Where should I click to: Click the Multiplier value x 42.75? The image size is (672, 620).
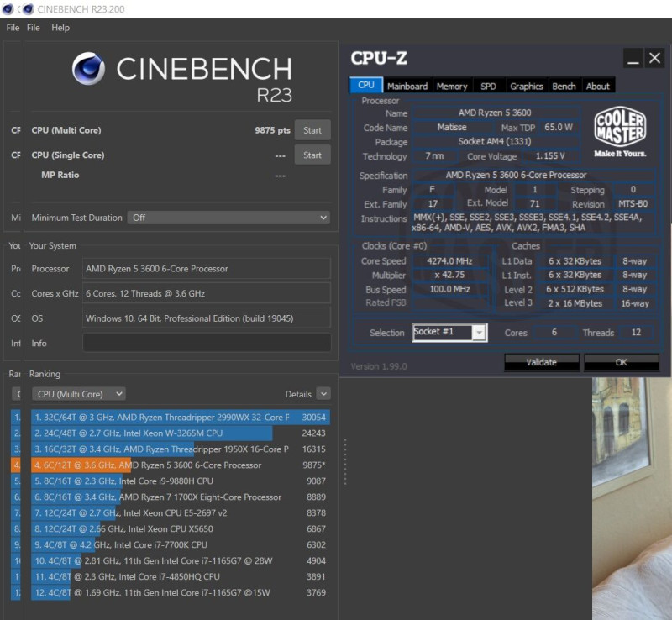449,275
